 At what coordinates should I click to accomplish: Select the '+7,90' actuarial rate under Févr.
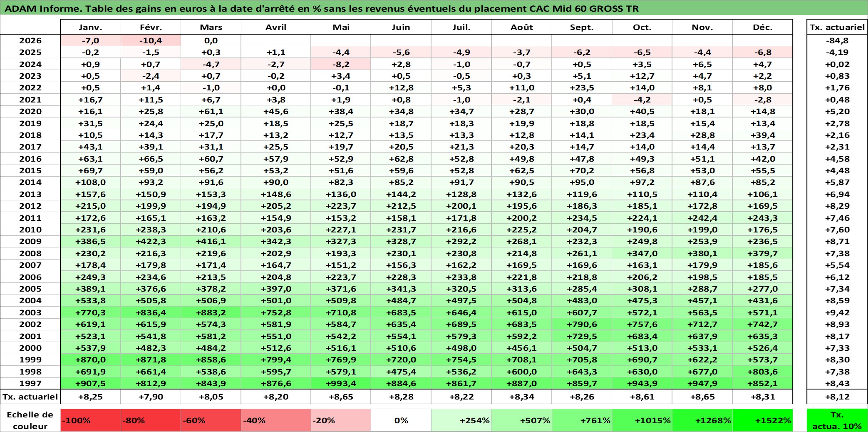(151, 397)
